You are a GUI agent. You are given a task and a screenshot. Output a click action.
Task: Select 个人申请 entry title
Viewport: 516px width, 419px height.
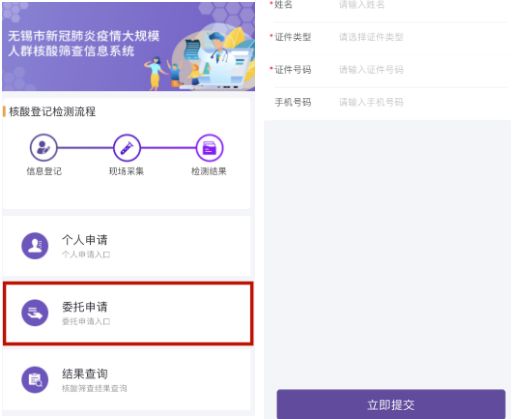pos(85,240)
